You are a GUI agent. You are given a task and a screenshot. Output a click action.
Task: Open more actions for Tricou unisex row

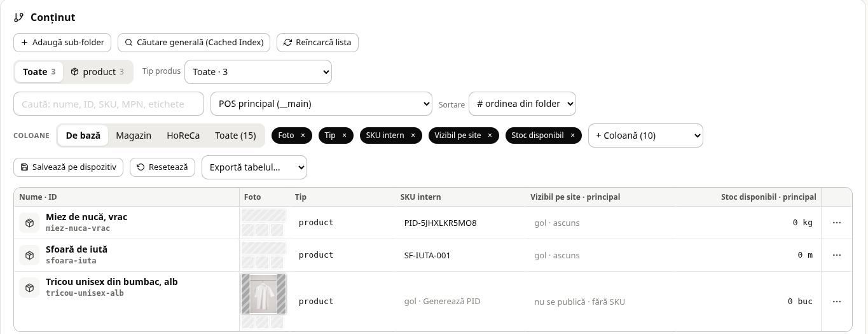click(x=837, y=302)
